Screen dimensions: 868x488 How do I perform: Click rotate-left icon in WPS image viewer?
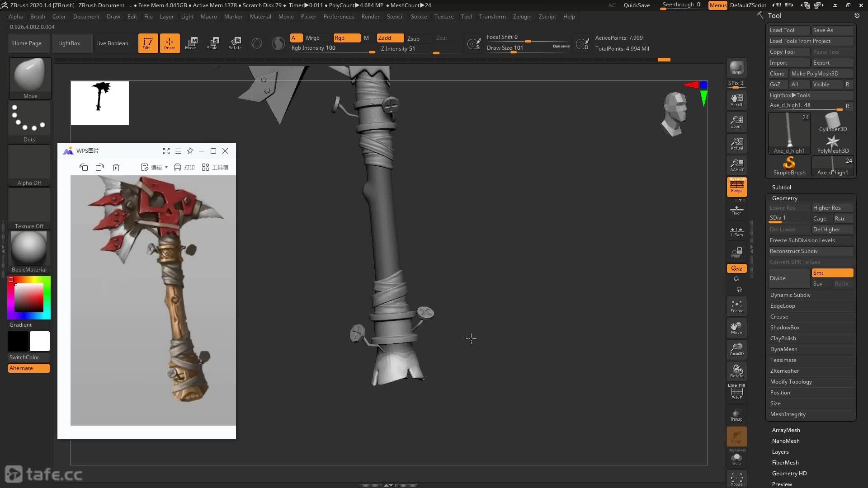84,167
